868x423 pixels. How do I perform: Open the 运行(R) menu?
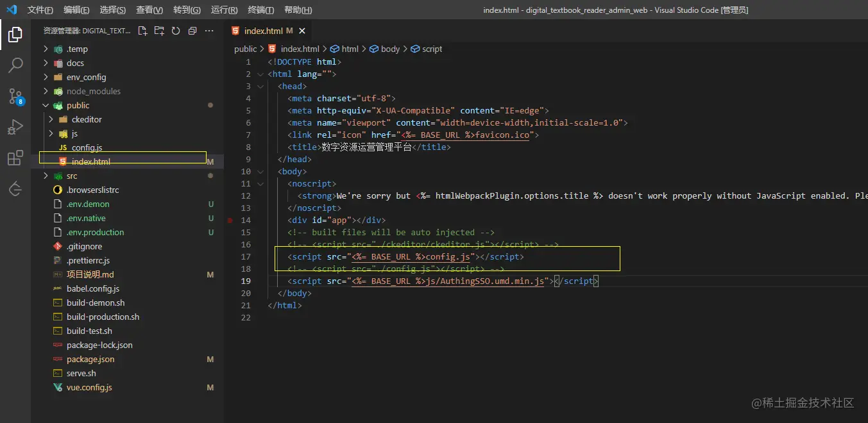224,10
